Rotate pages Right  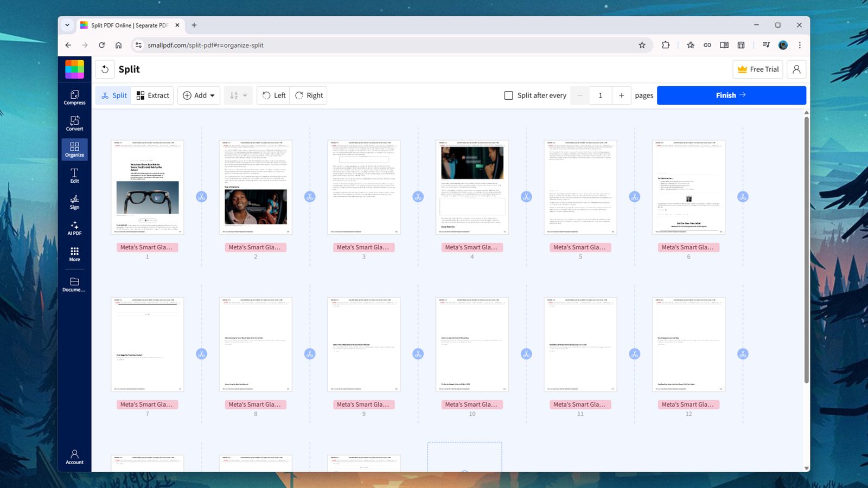[309, 95]
